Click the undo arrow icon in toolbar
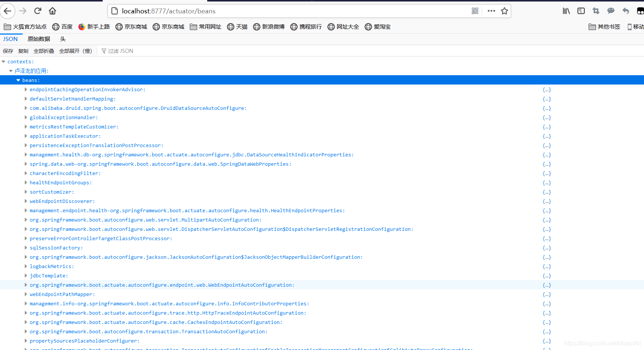 [x=626, y=11]
